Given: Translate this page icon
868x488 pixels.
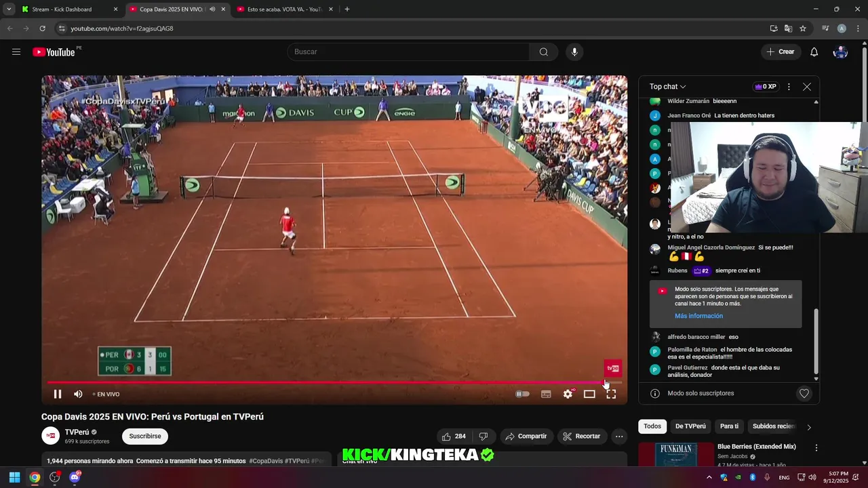Looking at the screenshot, I should click(x=788, y=28).
